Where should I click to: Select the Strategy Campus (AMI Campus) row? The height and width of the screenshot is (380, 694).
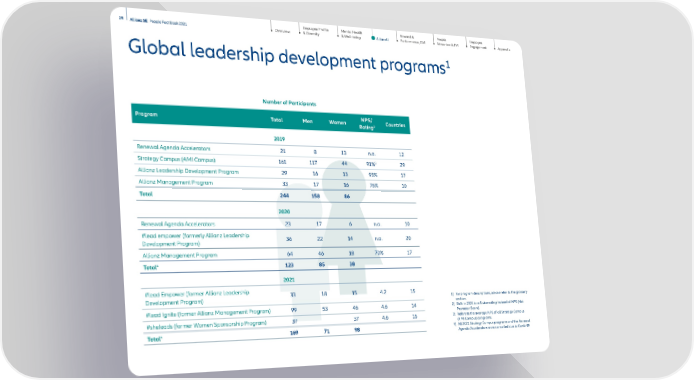click(274, 161)
